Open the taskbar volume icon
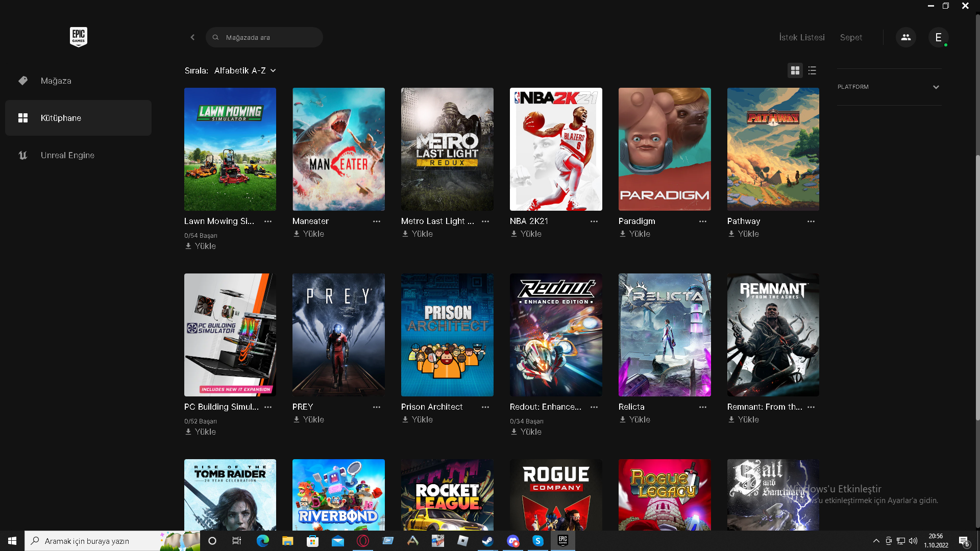This screenshot has width=980, height=551. tap(913, 541)
